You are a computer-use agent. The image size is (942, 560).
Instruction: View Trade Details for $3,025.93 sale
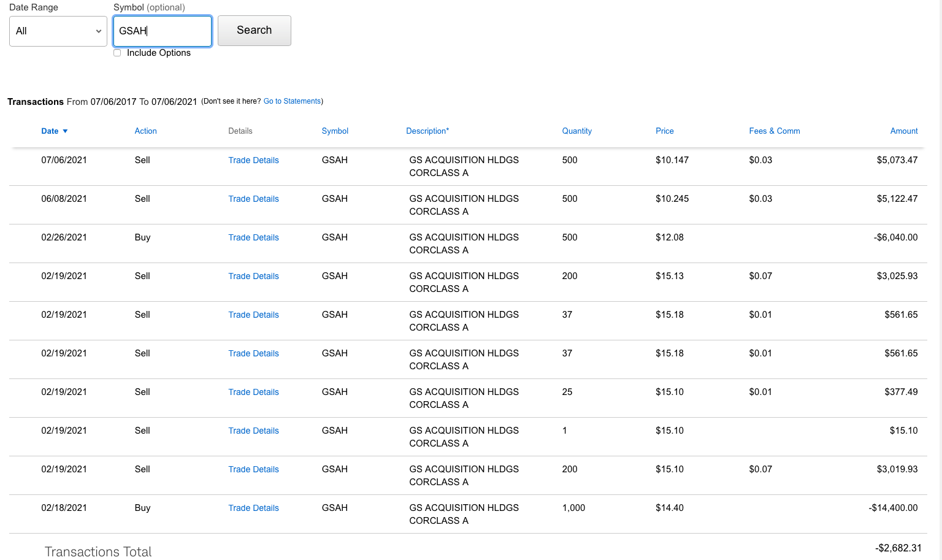(x=253, y=276)
